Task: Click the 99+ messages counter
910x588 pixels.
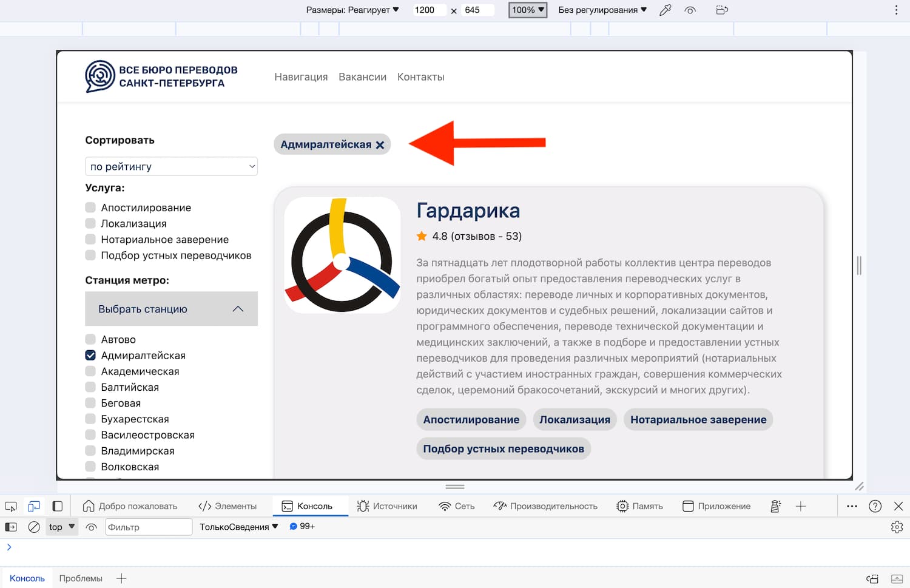Action: point(302,526)
